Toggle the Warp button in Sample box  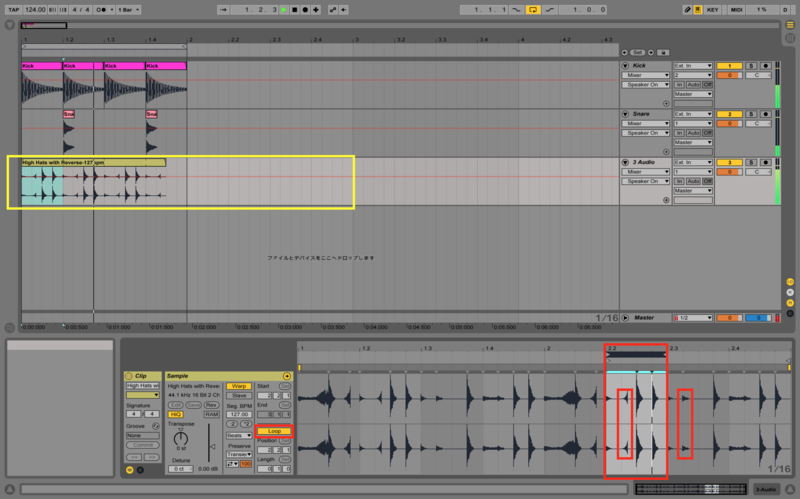(238, 386)
